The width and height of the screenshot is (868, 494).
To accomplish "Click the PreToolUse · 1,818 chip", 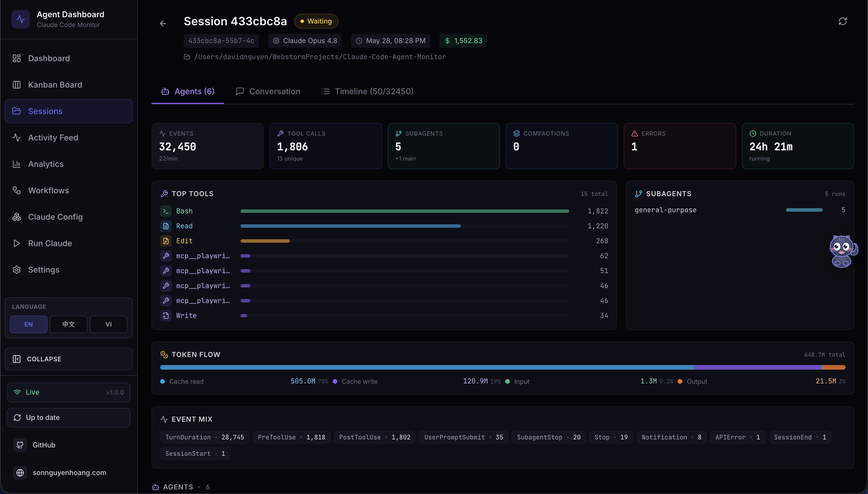I will [x=292, y=437].
